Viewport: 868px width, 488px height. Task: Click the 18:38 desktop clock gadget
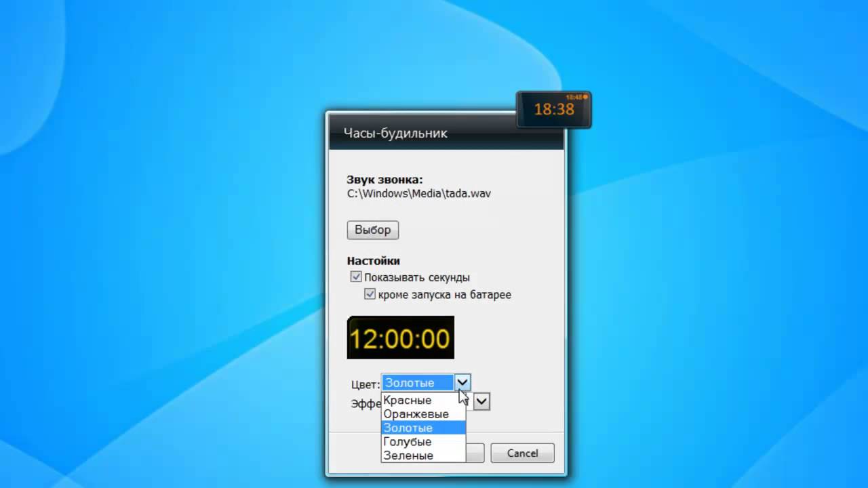click(554, 109)
